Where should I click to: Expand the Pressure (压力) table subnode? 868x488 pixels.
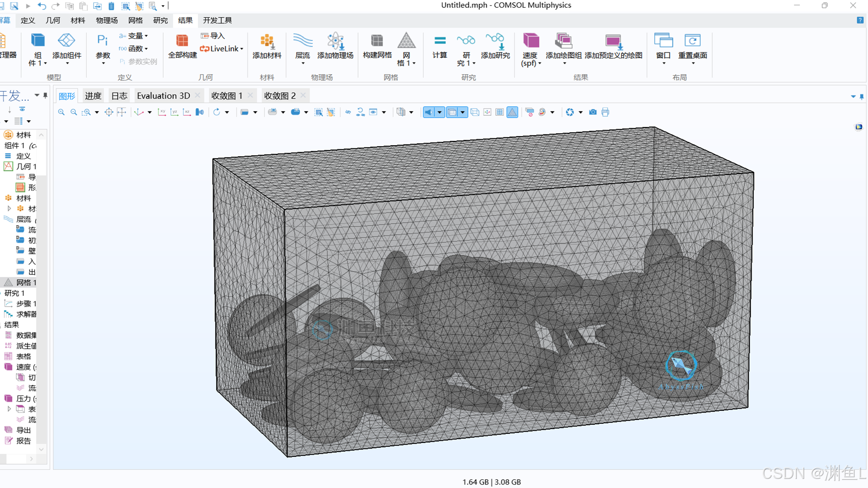(x=9, y=409)
